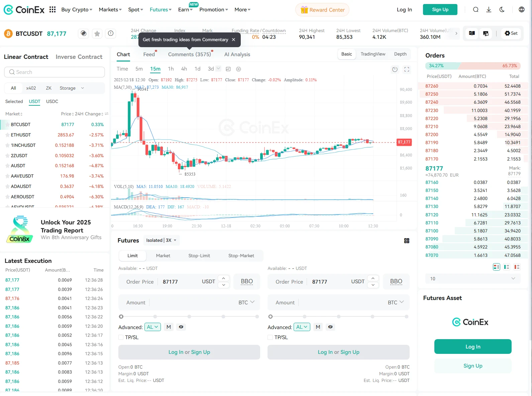
Task: Open Set settings gear button
Action: coord(511,33)
